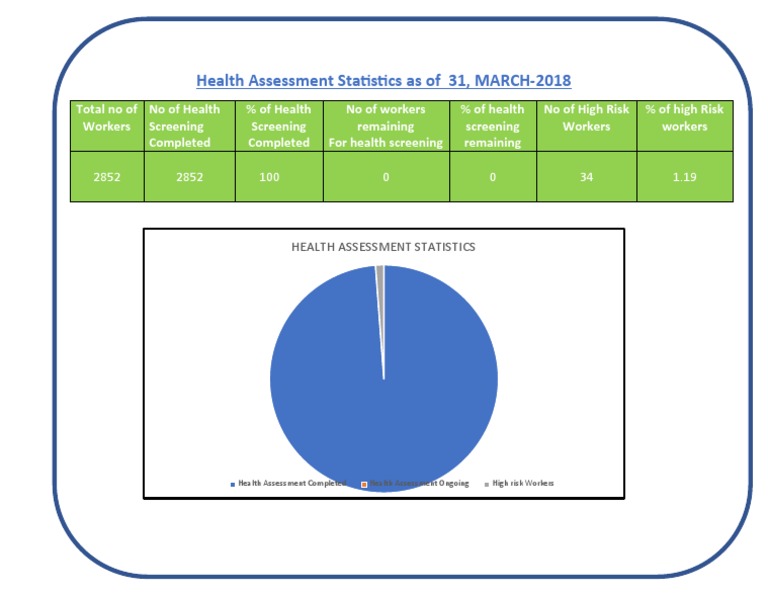Select 'No of High Risk Workers' header
The image size is (768, 594).
point(586,126)
